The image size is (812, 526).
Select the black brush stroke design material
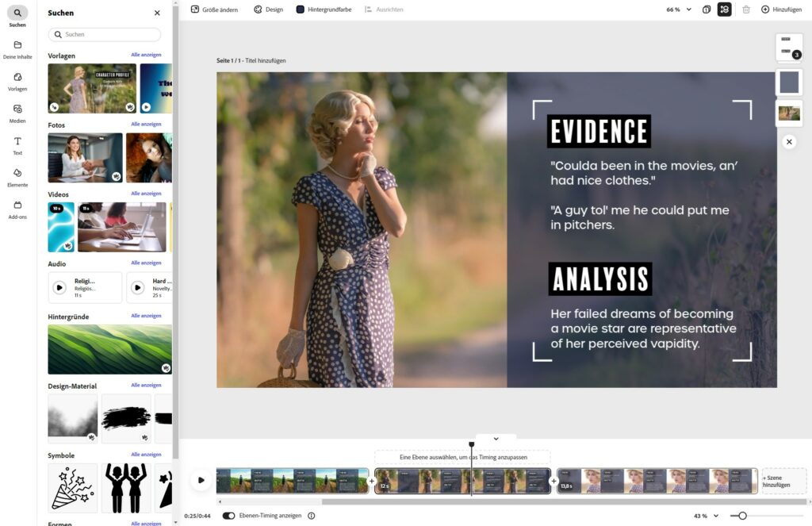(x=126, y=418)
